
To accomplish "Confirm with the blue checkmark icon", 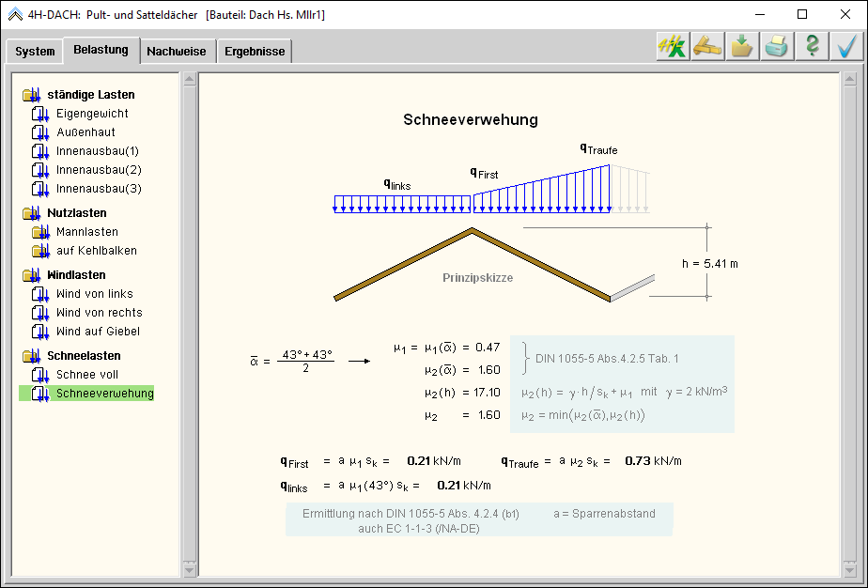I will 846,47.
